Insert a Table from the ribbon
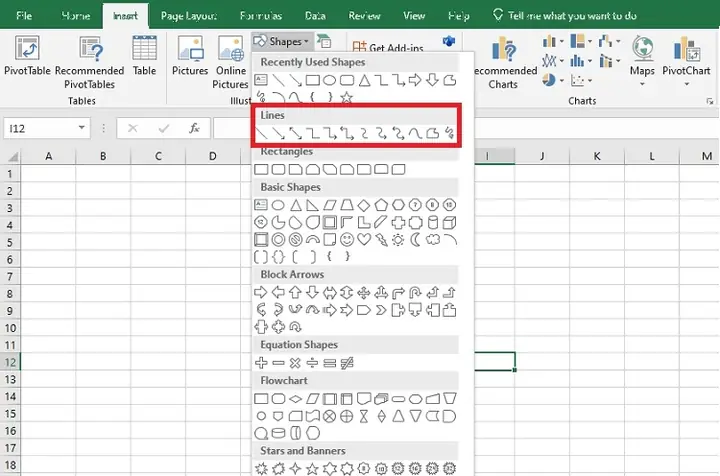The height and width of the screenshot is (476, 720). pyautogui.click(x=145, y=56)
